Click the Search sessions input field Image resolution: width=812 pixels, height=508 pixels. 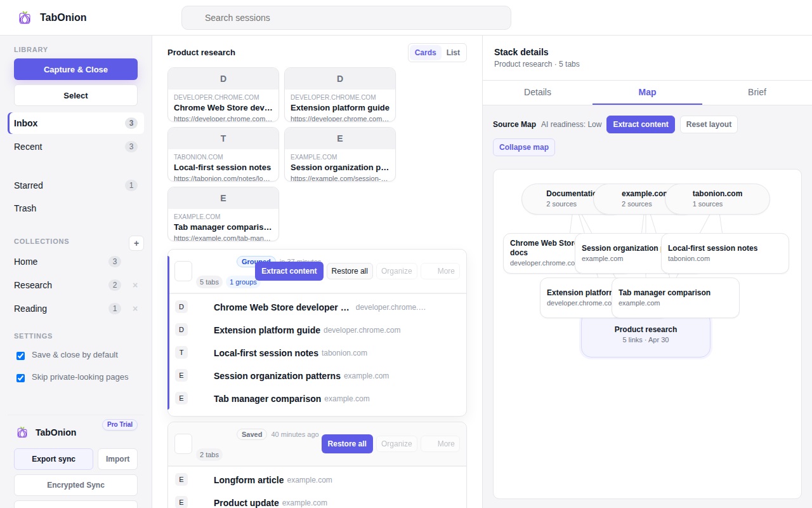(x=346, y=18)
